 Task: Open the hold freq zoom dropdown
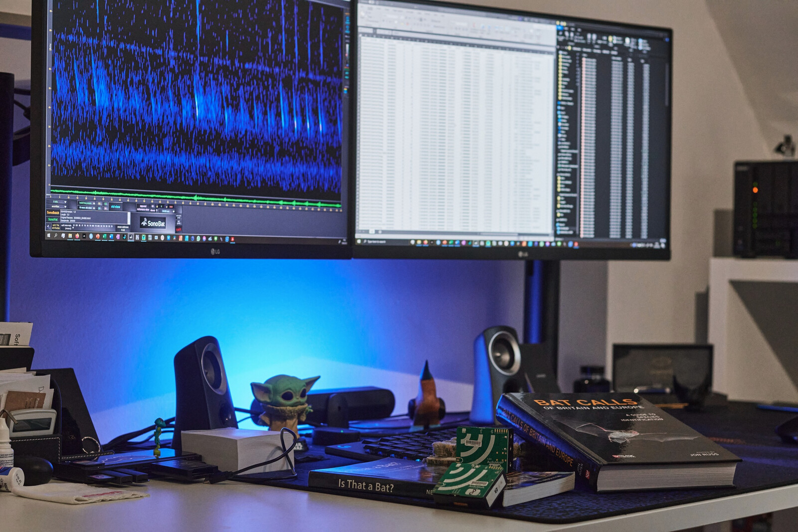[87, 203]
